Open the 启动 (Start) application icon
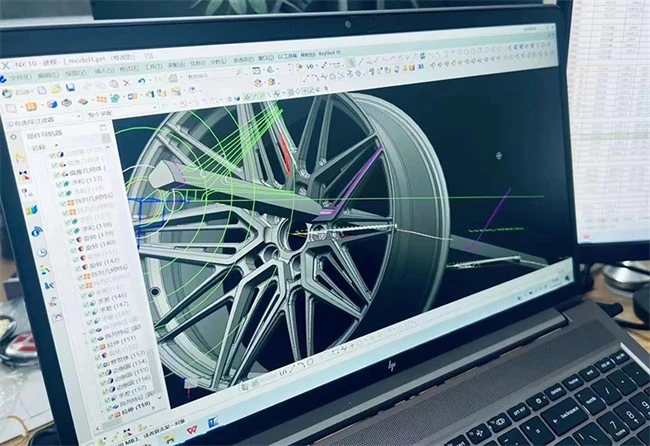This screenshot has width=650, height=446. tap(7, 93)
